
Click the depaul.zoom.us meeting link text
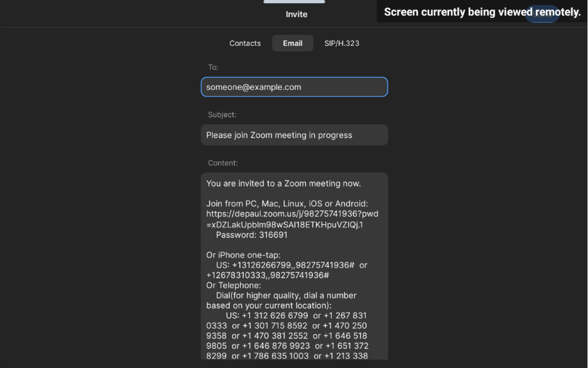coord(292,219)
